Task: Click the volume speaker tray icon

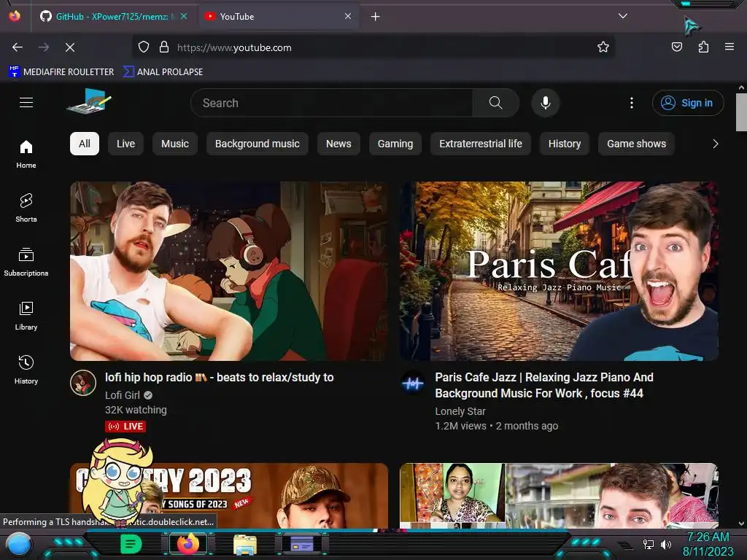Action: [666, 544]
